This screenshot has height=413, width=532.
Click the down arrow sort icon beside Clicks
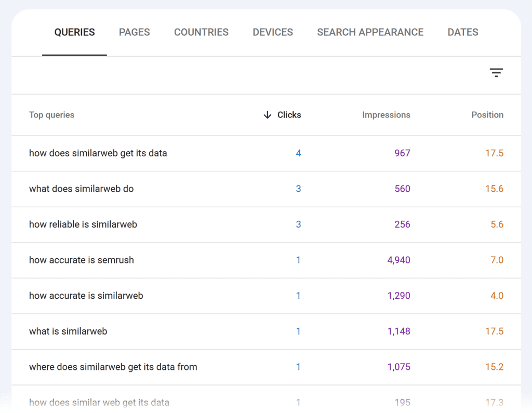pos(268,115)
